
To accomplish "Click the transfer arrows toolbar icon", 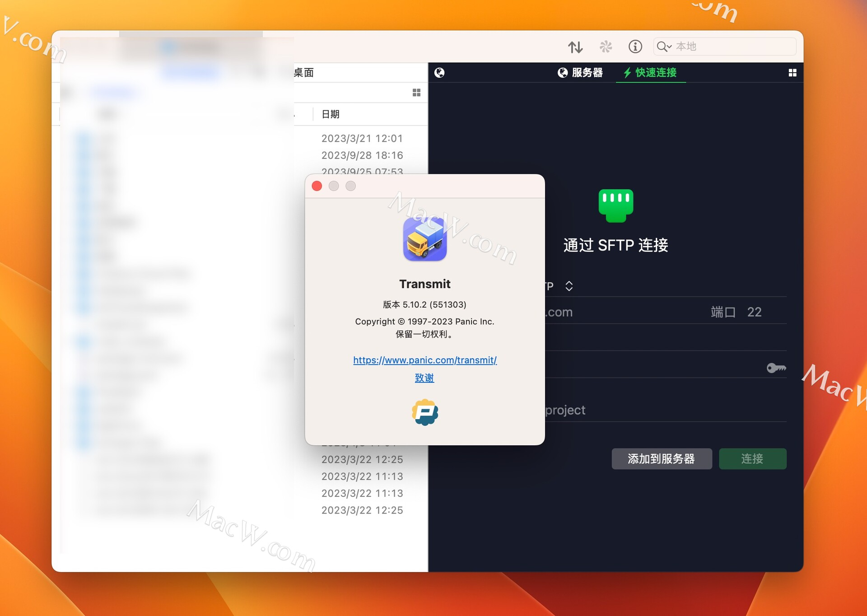I will (x=575, y=47).
